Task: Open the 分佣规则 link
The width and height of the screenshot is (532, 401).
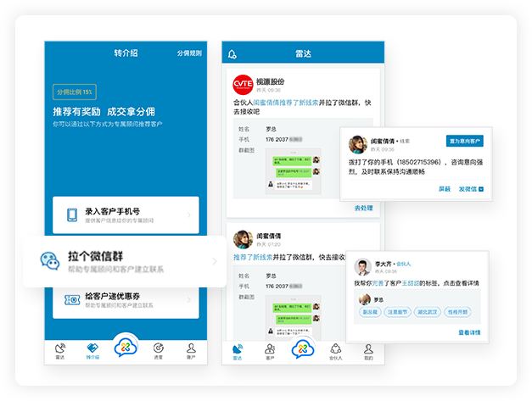Action: point(189,53)
